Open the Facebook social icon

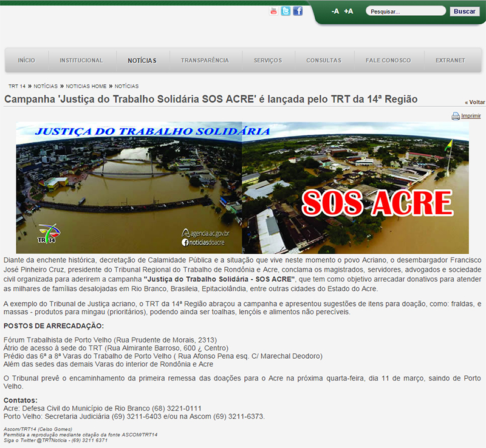298,11
